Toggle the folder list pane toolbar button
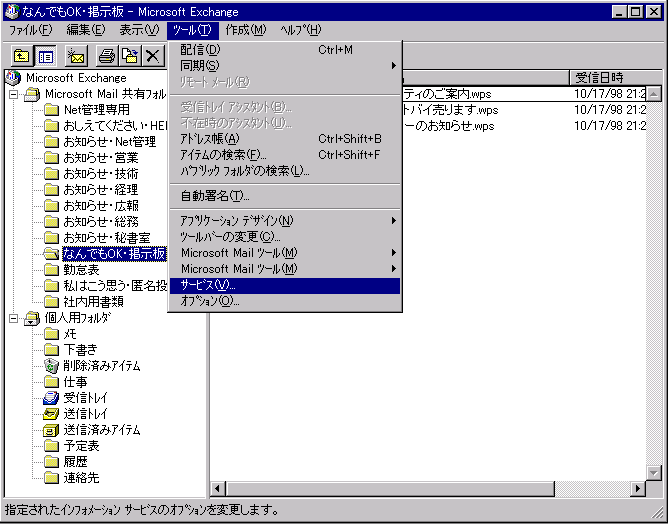Image resolution: width=668 pixels, height=524 pixels. point(45,56)
